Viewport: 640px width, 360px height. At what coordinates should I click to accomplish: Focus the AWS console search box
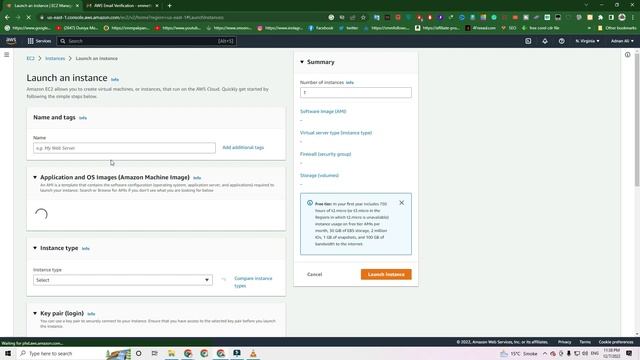tap(147, 41)
